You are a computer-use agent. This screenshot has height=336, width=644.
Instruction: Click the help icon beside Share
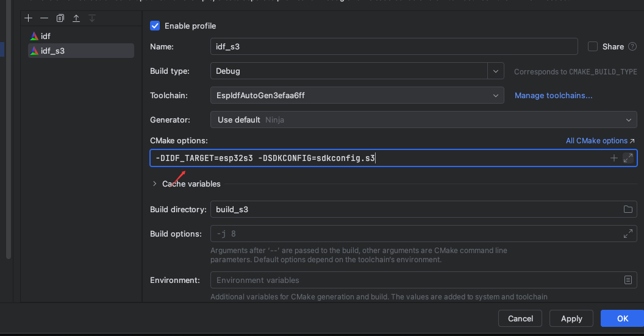[x=632, y=46]
